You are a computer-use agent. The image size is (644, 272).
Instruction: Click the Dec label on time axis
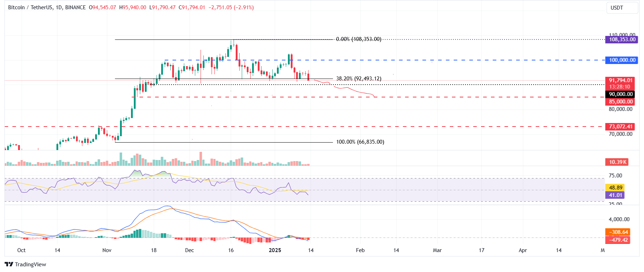(x=190, y=250)
